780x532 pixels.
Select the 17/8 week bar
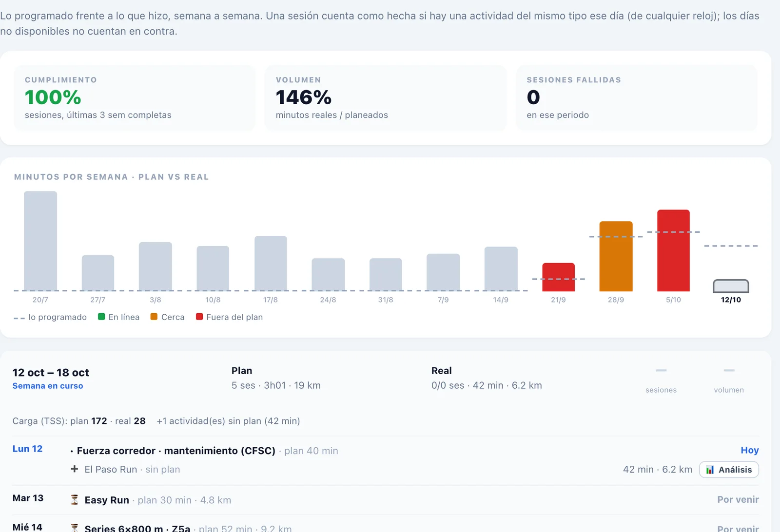(271, 264)
